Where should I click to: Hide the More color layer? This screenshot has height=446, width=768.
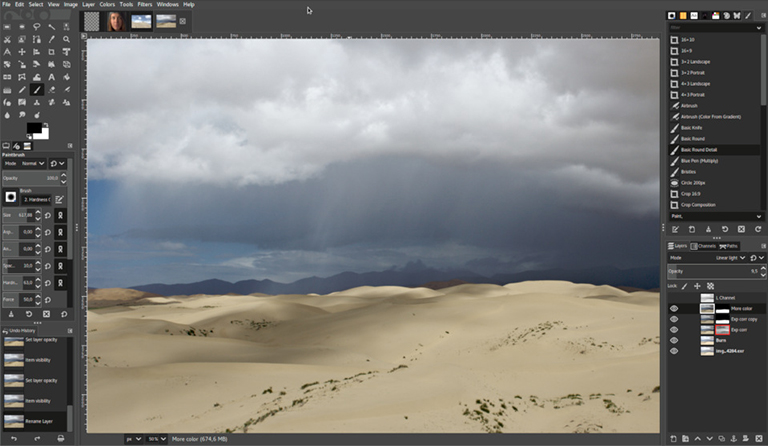coord(674,308)
